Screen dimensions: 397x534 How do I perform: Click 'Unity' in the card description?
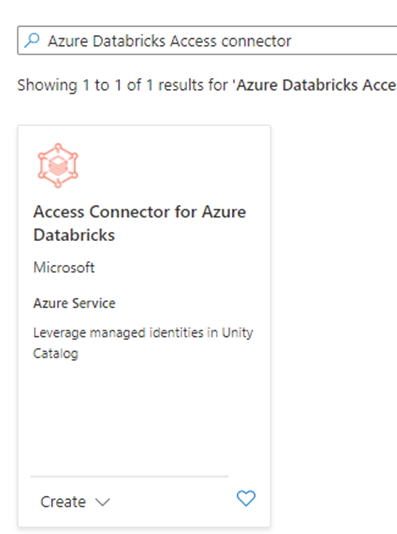(x=237, y=333)
